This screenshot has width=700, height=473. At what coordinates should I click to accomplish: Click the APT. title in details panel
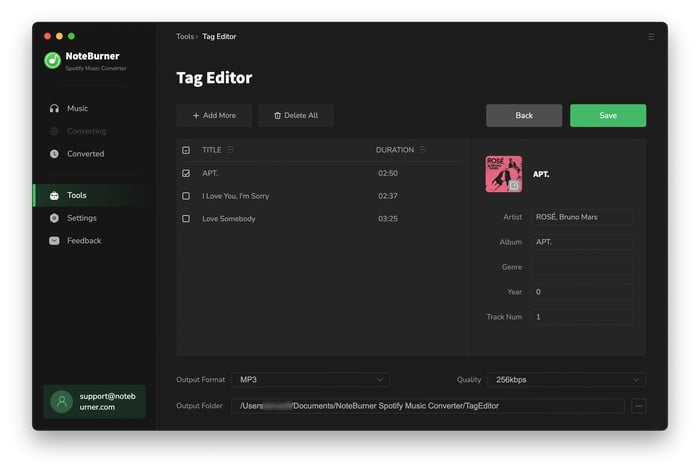(541, 174)
